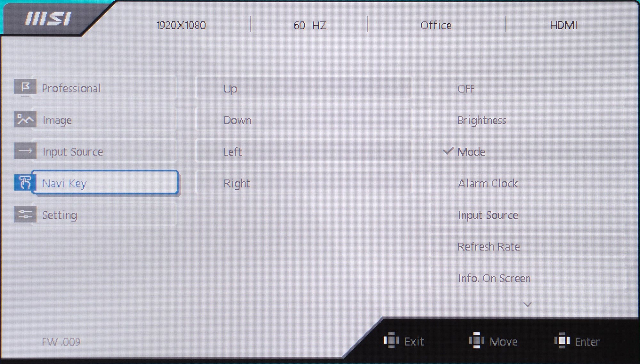Select Refresh Rate display option
This screenshot has width=640, height=364.
pyautogui.click(x=489, y=247)
